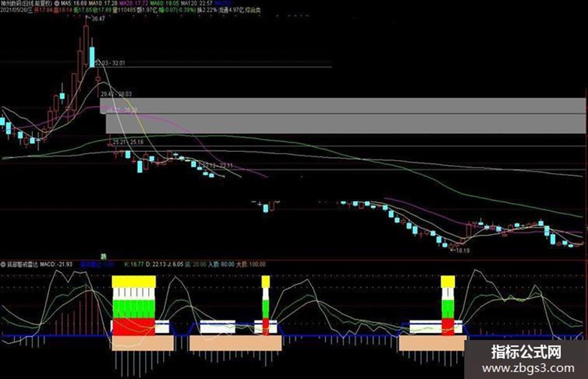Image resolution: width=588 pixels, height=379 pixels.
Task: Click the wide yellow signal block in indicator
Action: [134, 282]
